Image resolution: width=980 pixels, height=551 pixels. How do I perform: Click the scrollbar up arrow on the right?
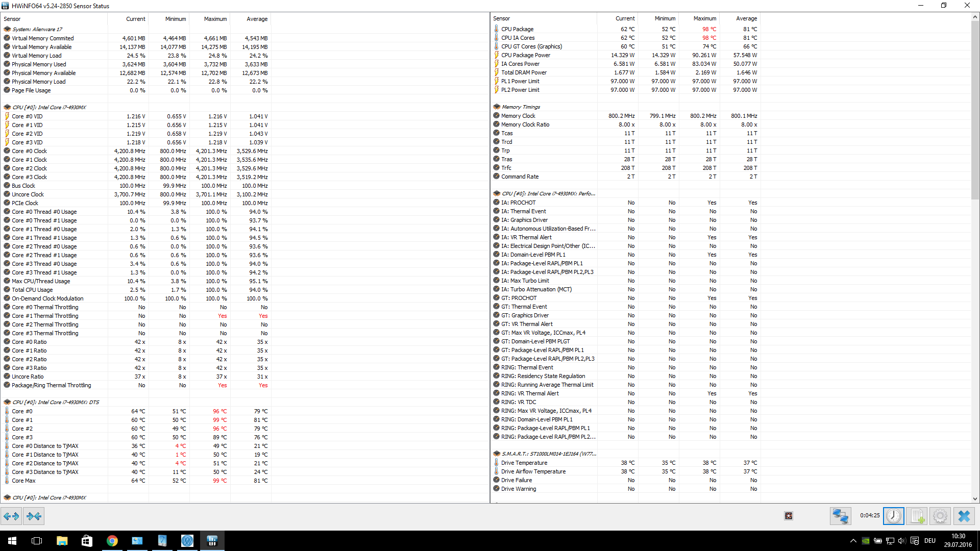[x=975, y=17]
